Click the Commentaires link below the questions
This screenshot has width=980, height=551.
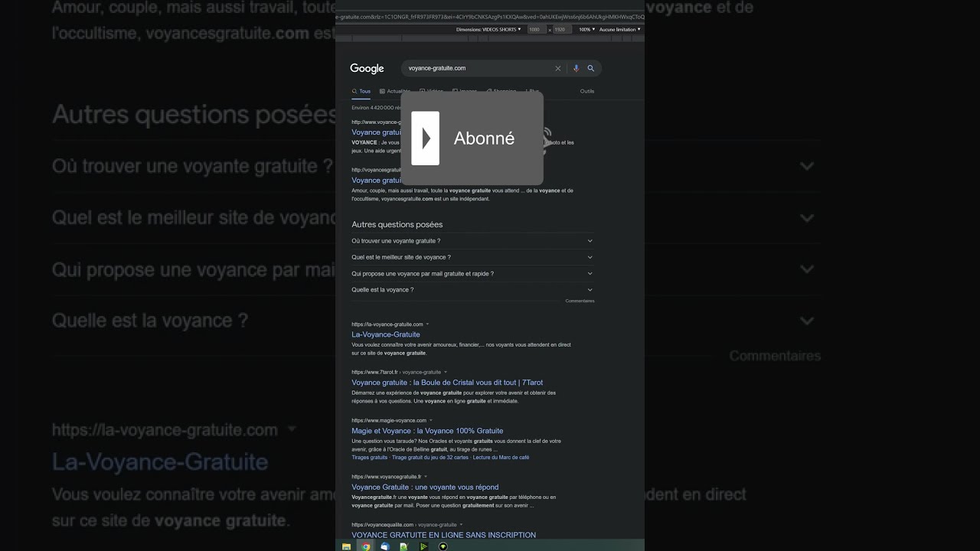pos(580,301)
